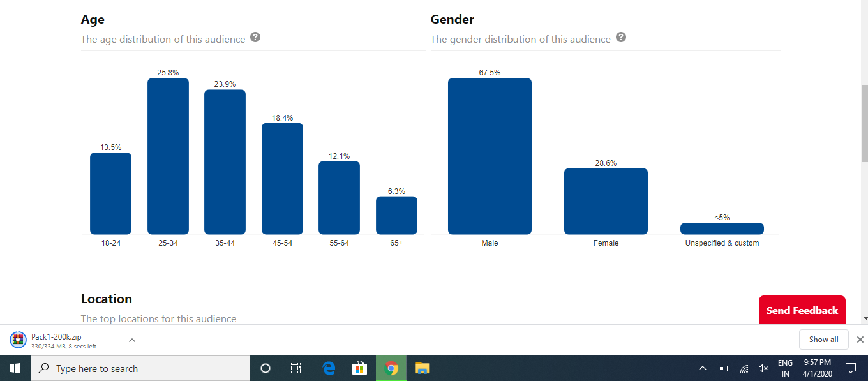Viewport: 868px width, 381px height.
Task: Click the Age help question mark icon
Action: [x=255, y=37]
